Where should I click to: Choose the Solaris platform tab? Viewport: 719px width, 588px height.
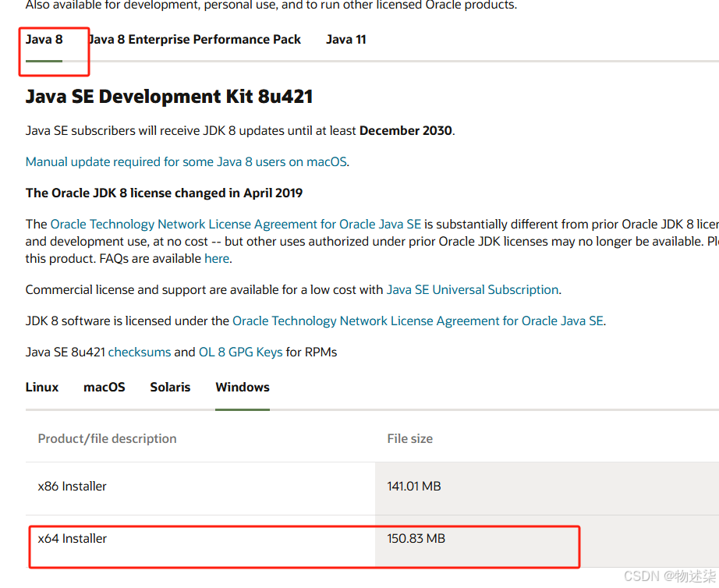(x=170, y=388)
